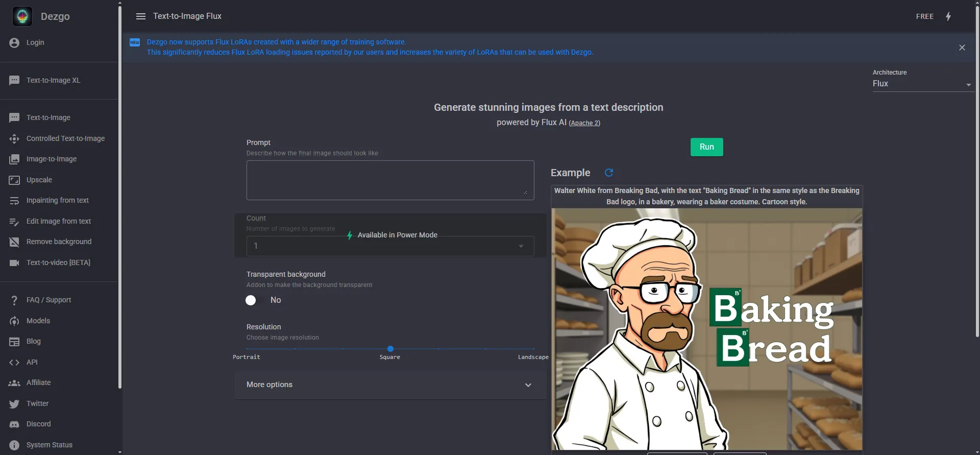Expand the More options section
This screenshot has height=455, width=980.
[x=390, y=385]
